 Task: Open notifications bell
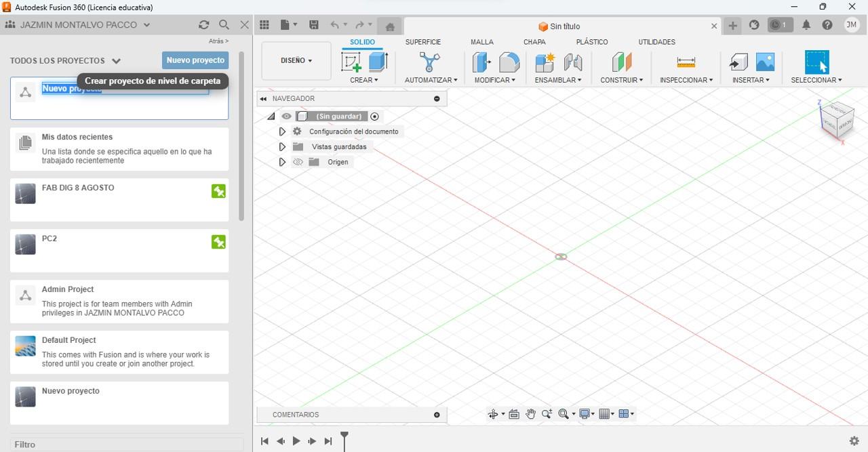click(806, 25)
